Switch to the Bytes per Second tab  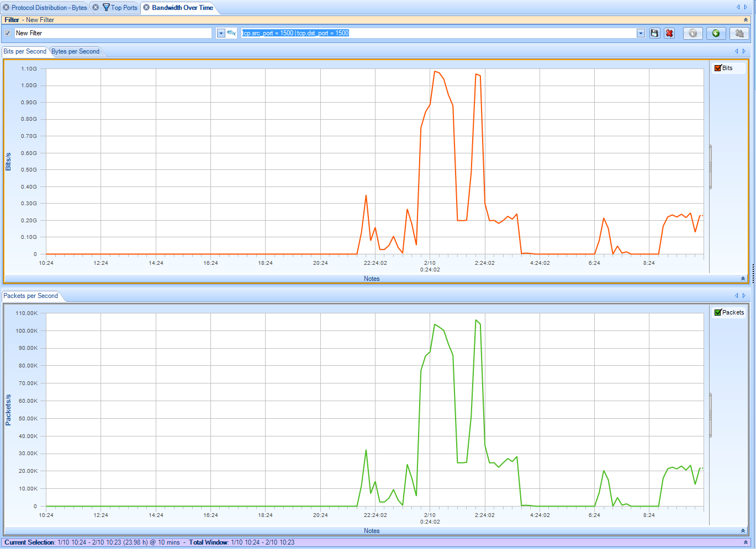pyautogui.click(x=76, y=51)
